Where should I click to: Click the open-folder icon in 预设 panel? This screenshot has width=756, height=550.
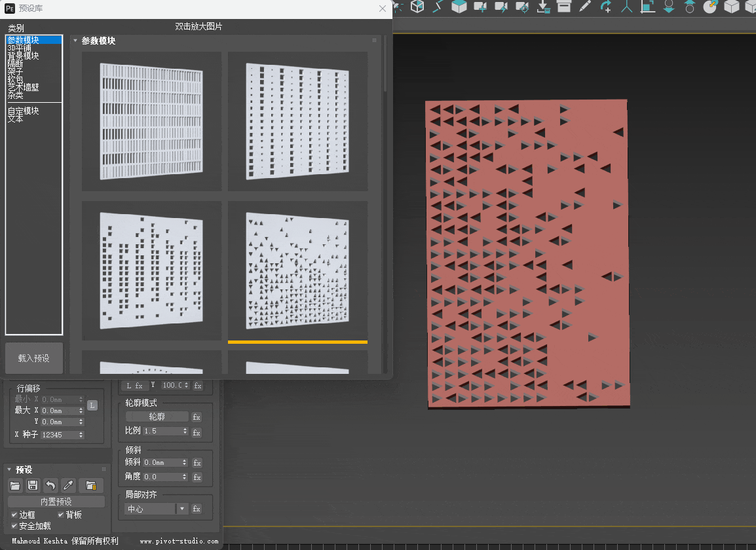click(16, 485)
